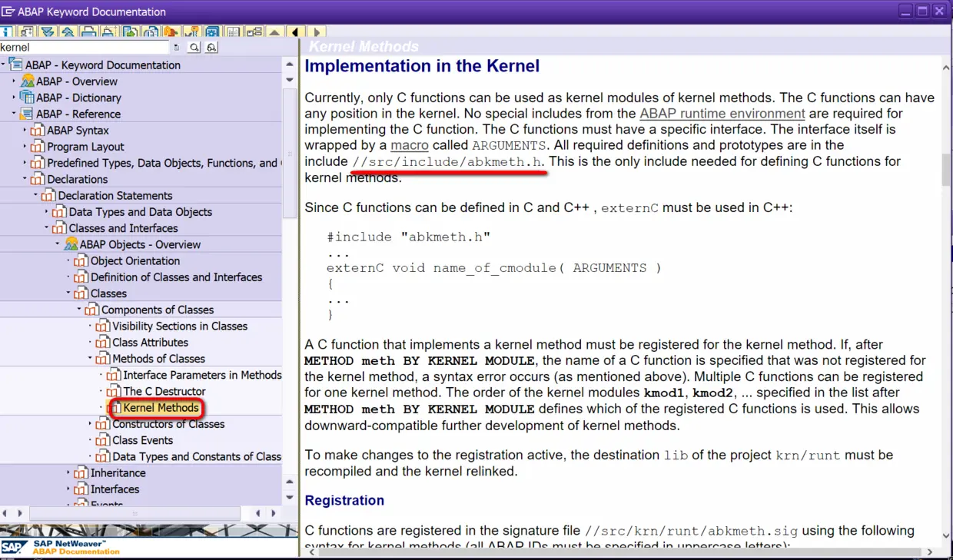Open Declaration Statements tree entry
The height and width of the screenshot is (560, 953).
(115, 196)
